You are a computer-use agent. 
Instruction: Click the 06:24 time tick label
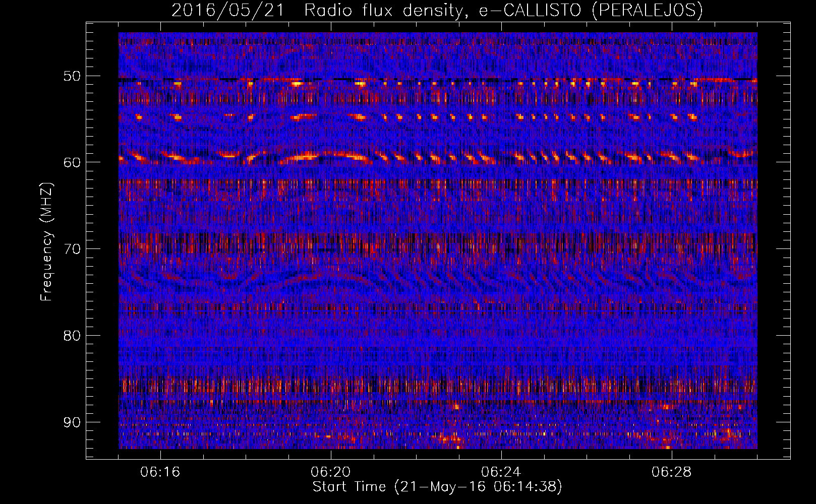[501, 472]
